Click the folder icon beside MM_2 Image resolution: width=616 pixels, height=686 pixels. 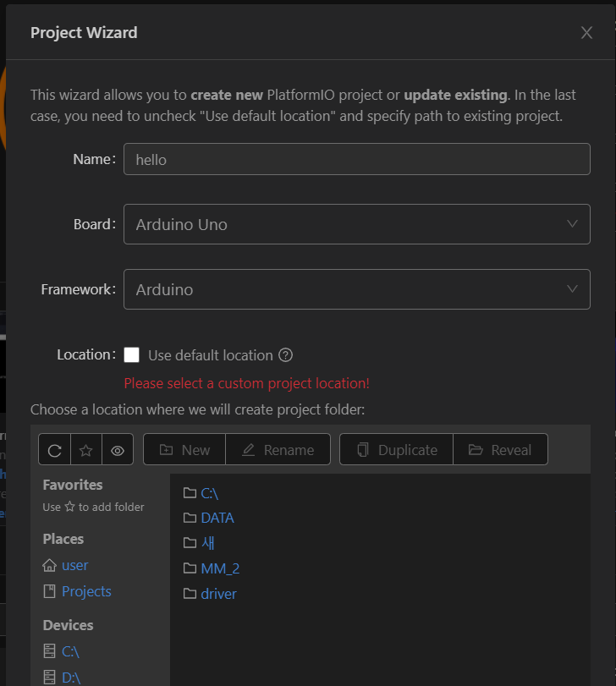190,568
